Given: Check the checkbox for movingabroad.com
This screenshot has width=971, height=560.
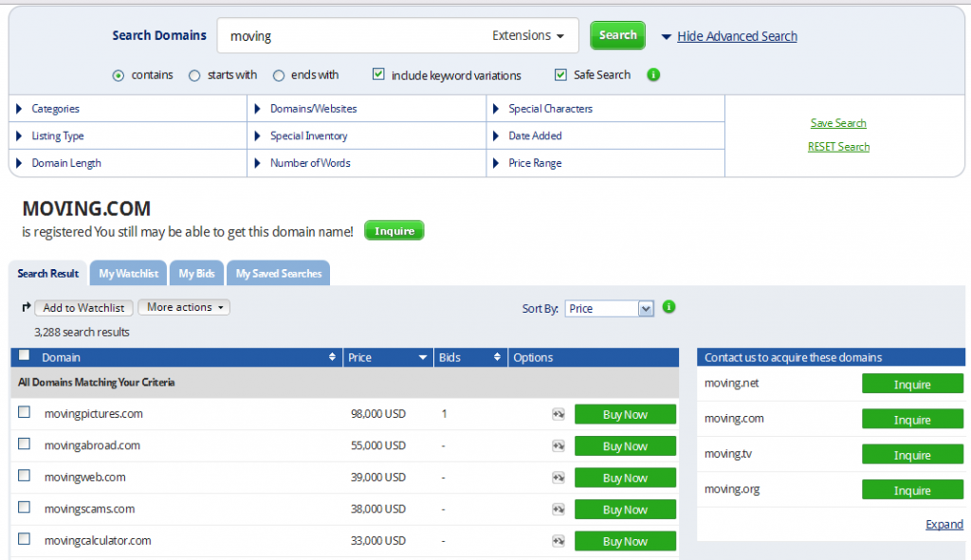Looking at the screenshot, I should tap(26, 445).
